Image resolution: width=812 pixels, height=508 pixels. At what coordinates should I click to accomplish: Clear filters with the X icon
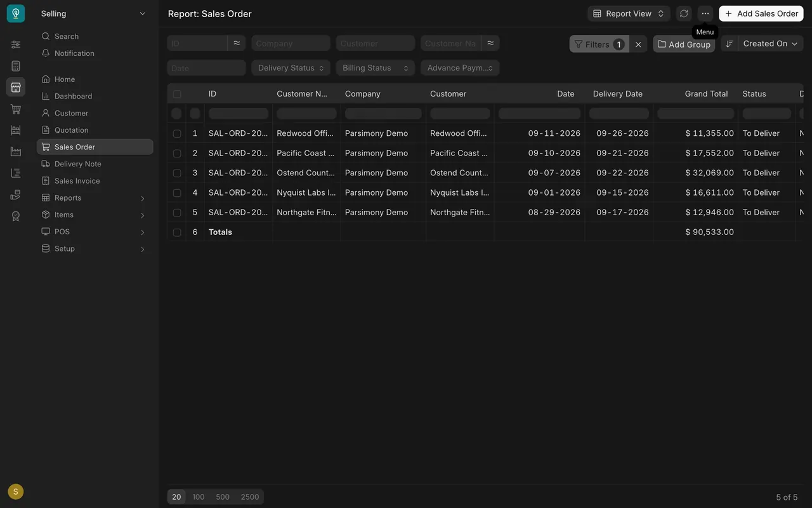pyautogui.click(x=638, y=44)
